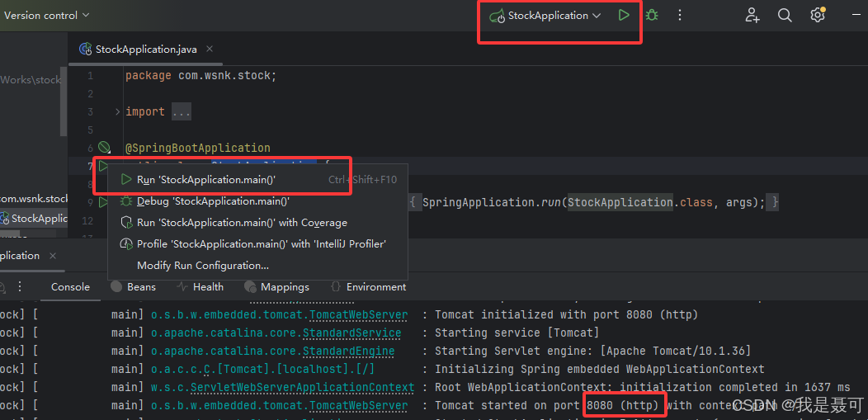Switch to the Console tab
This screenshot has height=420, width=868.
tap(70, 286)
